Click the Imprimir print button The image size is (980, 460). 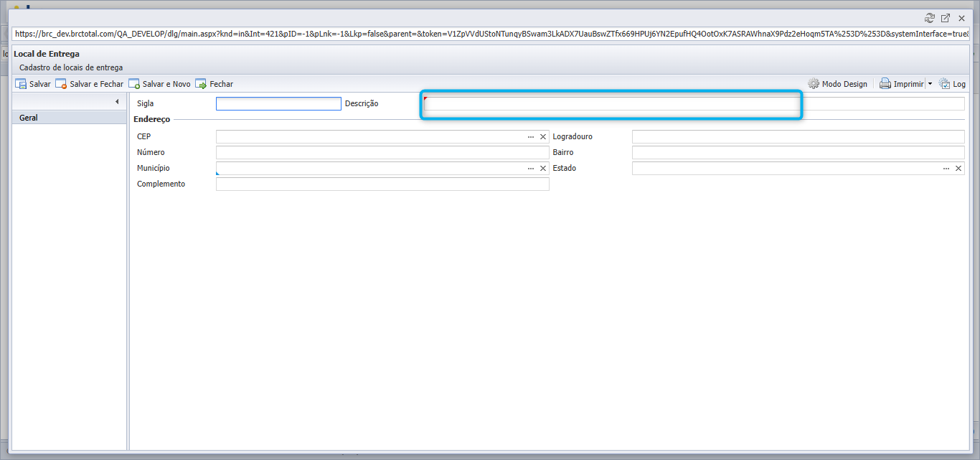(902, 84)
